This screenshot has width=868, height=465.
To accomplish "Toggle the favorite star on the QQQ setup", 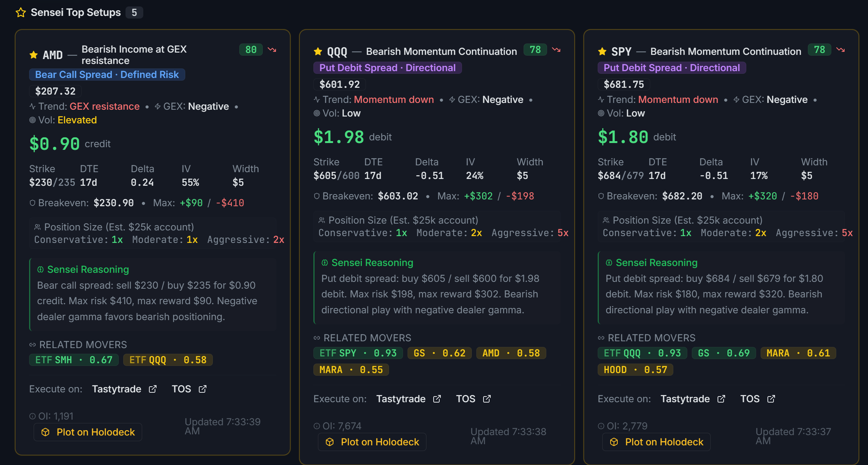I will point(318,51).
